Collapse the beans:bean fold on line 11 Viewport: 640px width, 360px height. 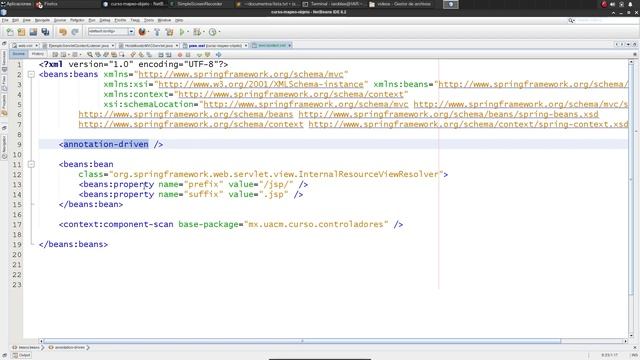pos(31,164)
